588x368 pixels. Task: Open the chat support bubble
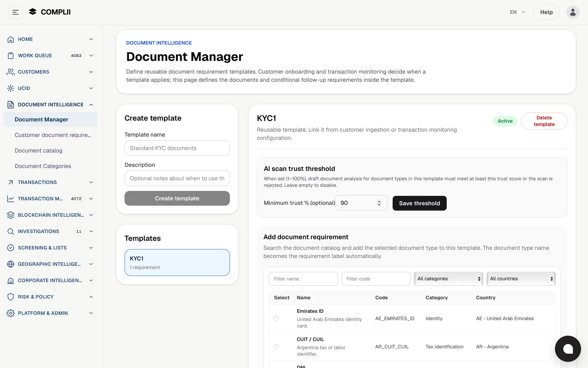pos(568,349)
